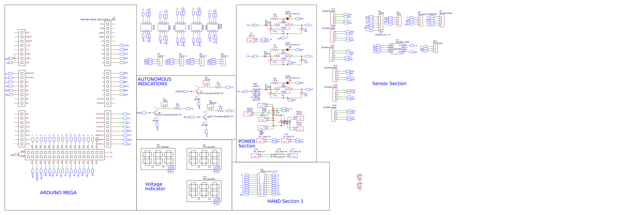Select the "AUTONOMOUS INDICATIONS" heading

point(154,81)
